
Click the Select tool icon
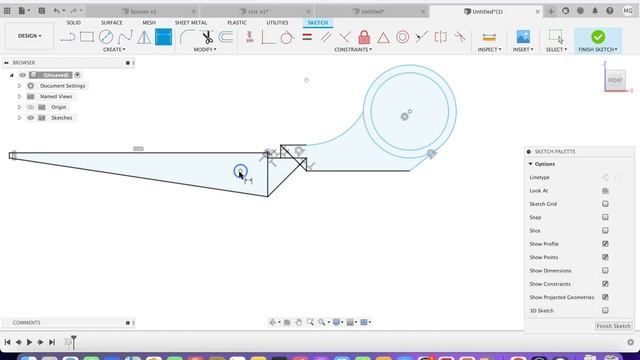[x=556, y=36]
